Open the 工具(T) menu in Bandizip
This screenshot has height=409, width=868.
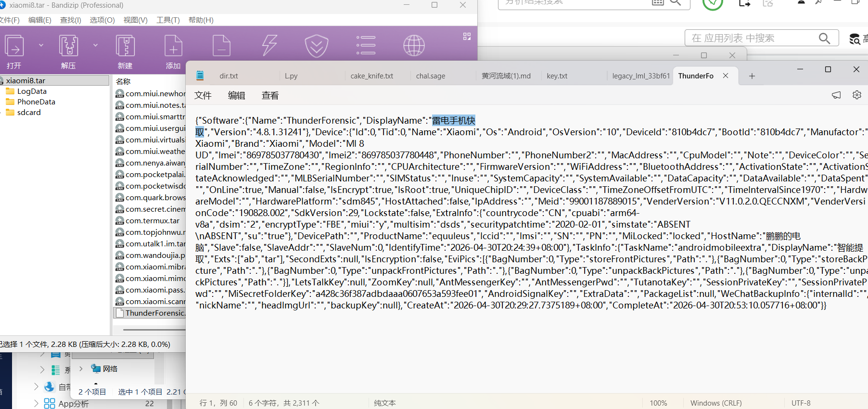(168, 20)
